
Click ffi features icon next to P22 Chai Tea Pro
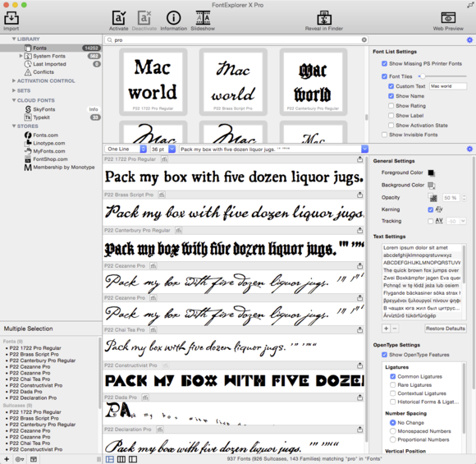[x=153, y=329]
